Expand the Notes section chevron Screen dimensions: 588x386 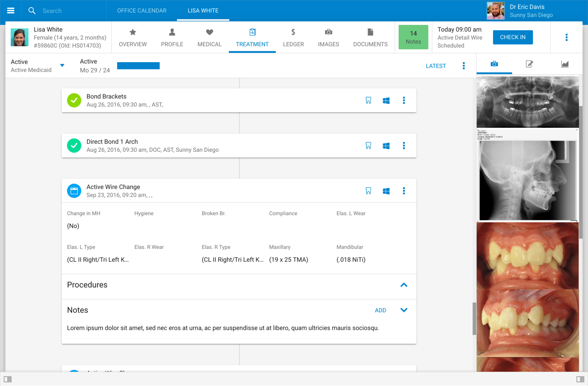[404, 310]
